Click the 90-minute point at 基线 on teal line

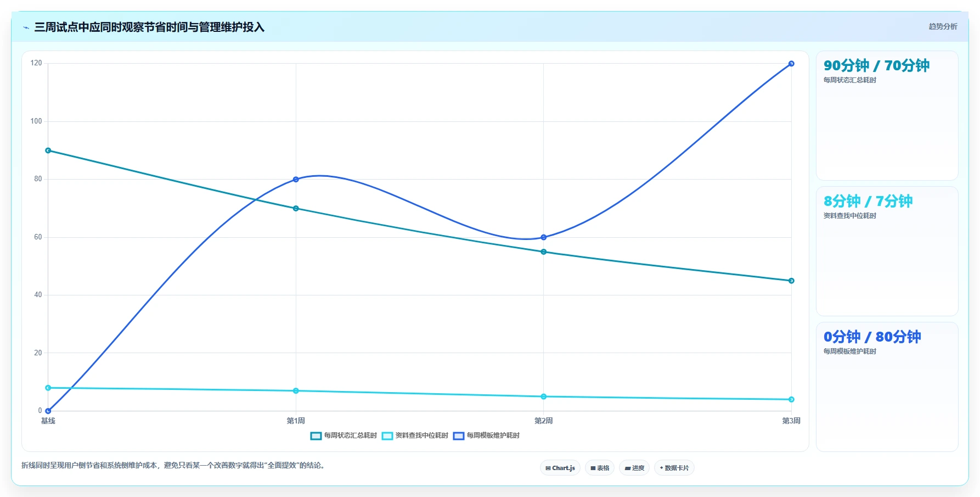point(48,150)
